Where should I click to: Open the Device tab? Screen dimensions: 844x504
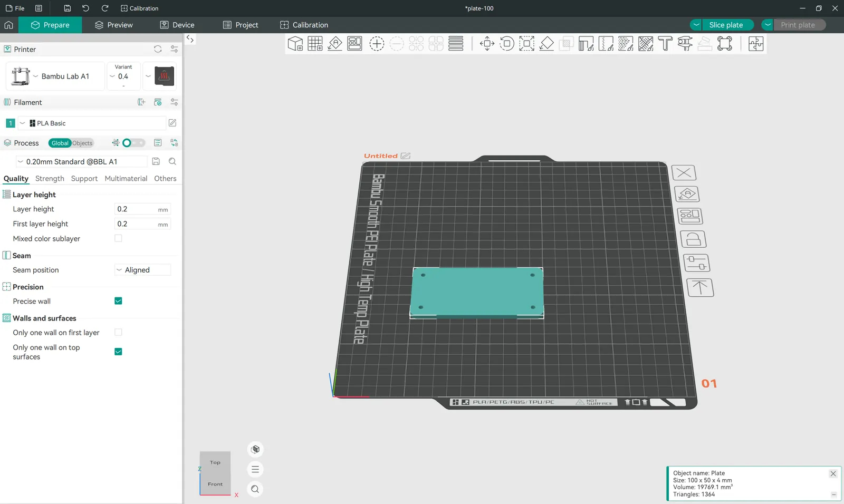pos(177,25)
